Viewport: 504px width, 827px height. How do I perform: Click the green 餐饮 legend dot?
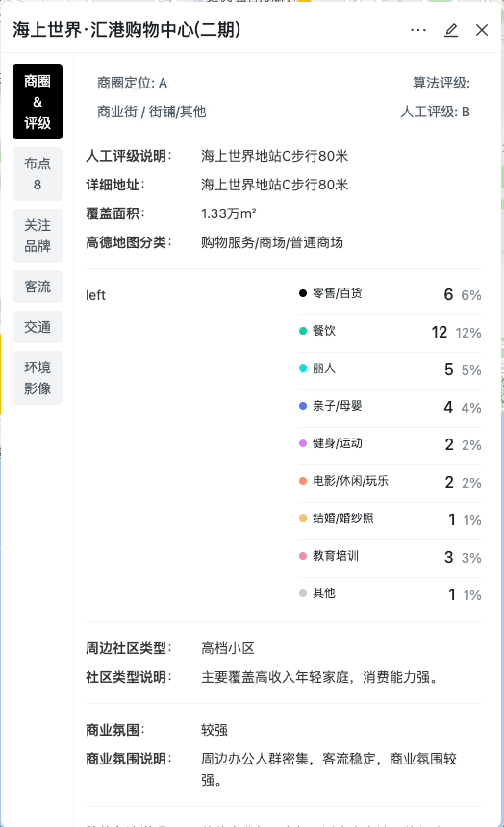coord(303,331)
